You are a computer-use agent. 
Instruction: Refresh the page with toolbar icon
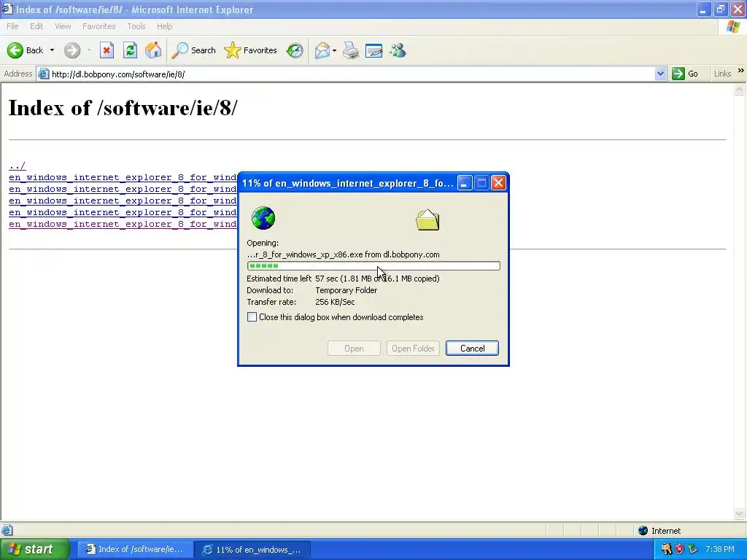point(130,50)
